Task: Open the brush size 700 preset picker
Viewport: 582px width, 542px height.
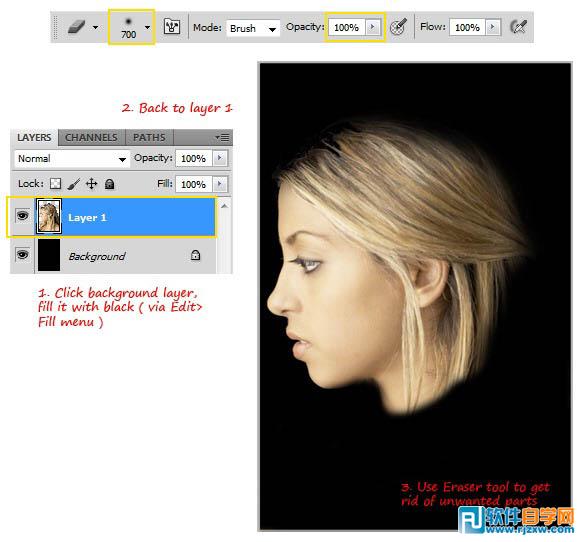Action: point(131,27)
